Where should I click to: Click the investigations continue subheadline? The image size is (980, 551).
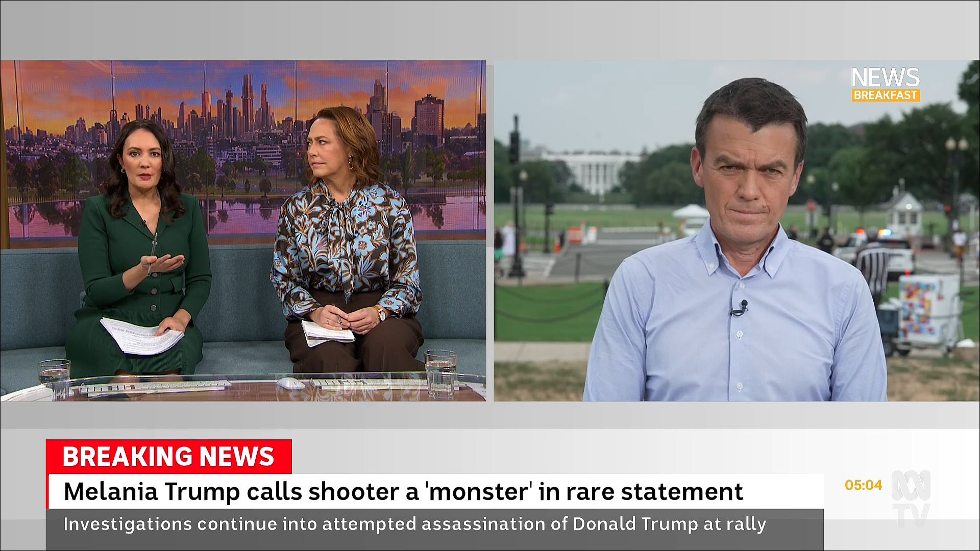414,524
